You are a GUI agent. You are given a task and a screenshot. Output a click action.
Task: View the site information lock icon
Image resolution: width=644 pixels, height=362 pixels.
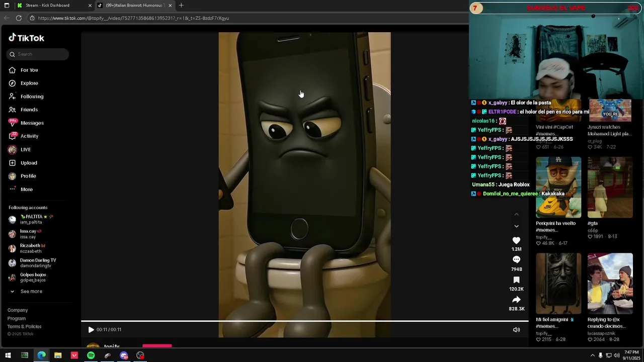point(32,18)
